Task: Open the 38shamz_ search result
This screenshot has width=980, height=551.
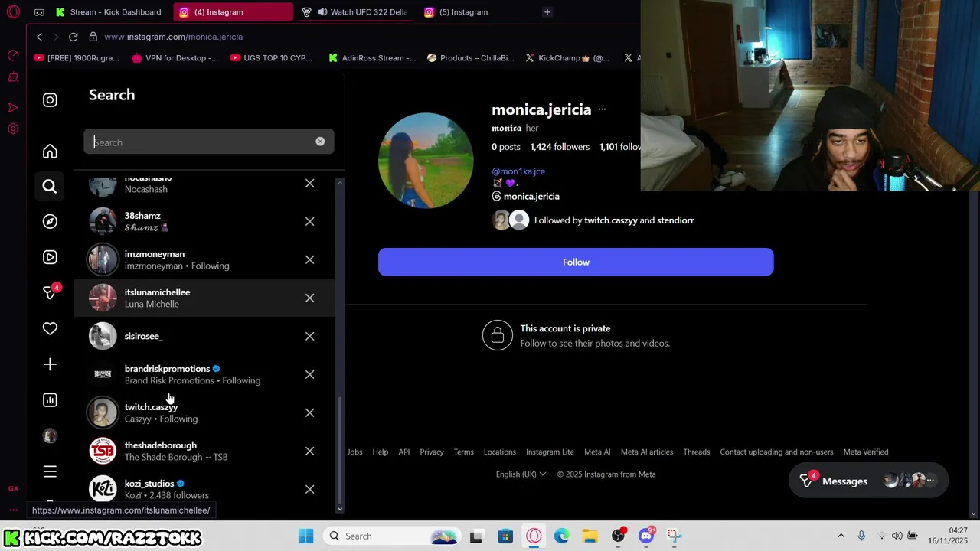Action: coord(204,221)
